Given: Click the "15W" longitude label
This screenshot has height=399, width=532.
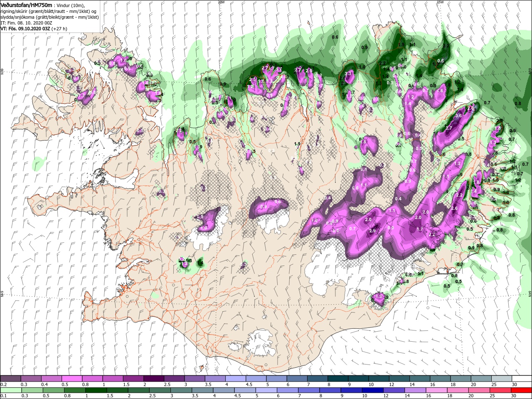Looking at the screenshot, I should click(x=440, y=2).
